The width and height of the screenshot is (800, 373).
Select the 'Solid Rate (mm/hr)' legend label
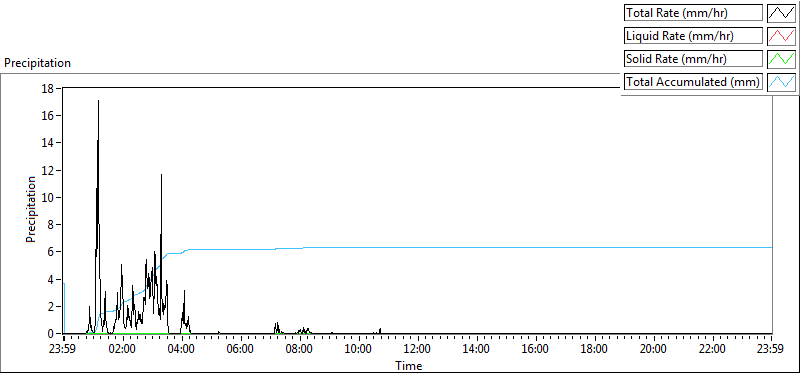pyautogui.click(x=693, y=58)
